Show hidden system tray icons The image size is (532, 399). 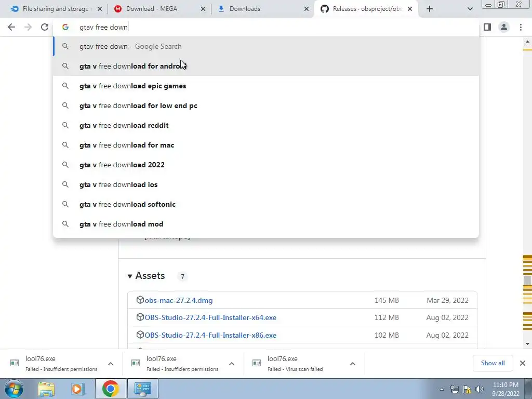point(442,389)
